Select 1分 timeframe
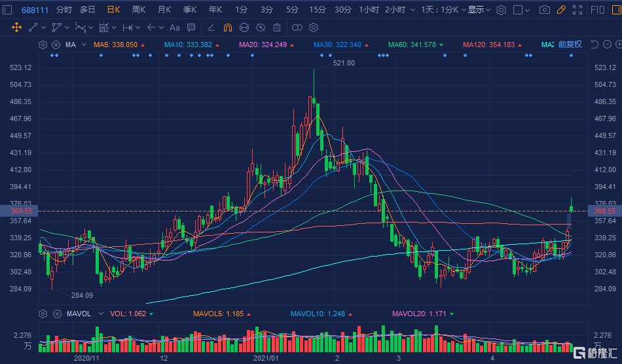The width and height of the screenshot is (622, 364). [241, 10]
